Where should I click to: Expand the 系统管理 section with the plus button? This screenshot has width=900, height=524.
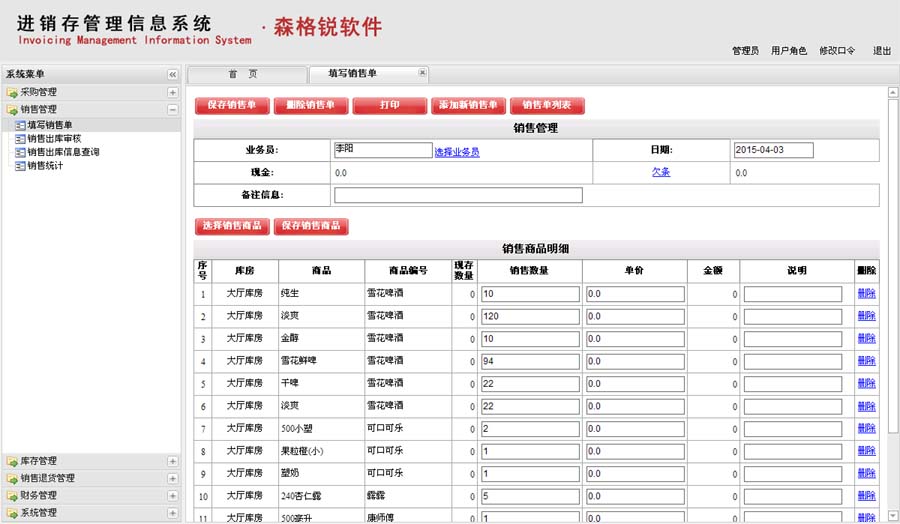[x=172, y=512]
